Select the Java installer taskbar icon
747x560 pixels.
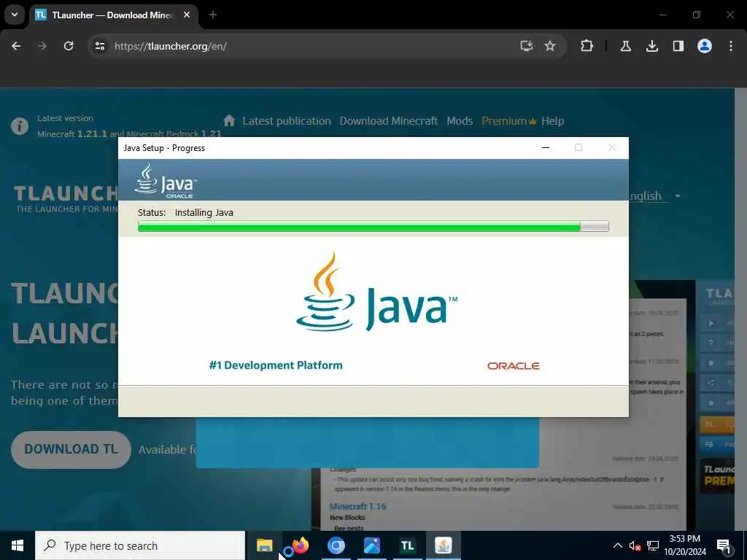click(x=443, y=545)
